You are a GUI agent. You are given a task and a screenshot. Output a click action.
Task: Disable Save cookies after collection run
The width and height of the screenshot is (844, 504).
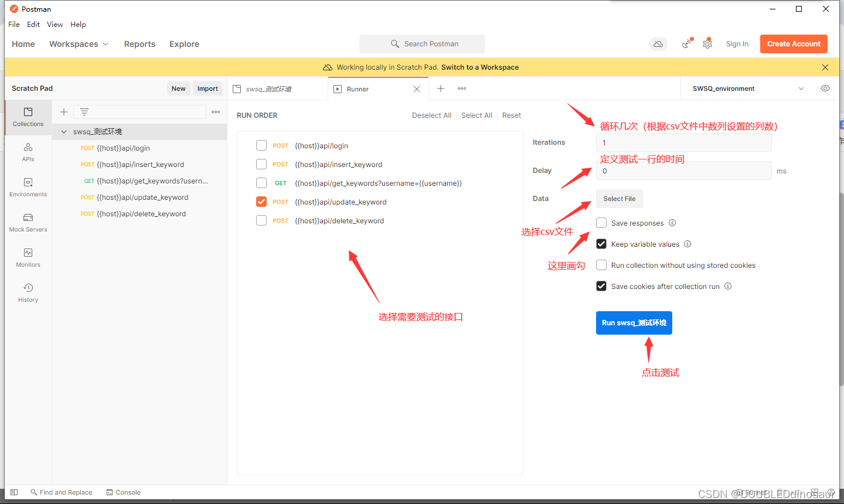pos(601,286)
